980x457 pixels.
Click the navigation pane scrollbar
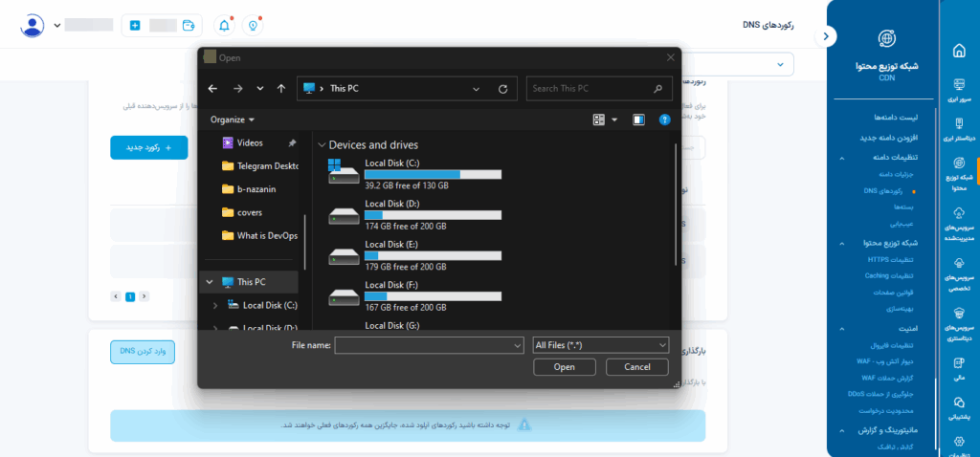(x=304, y=242)
